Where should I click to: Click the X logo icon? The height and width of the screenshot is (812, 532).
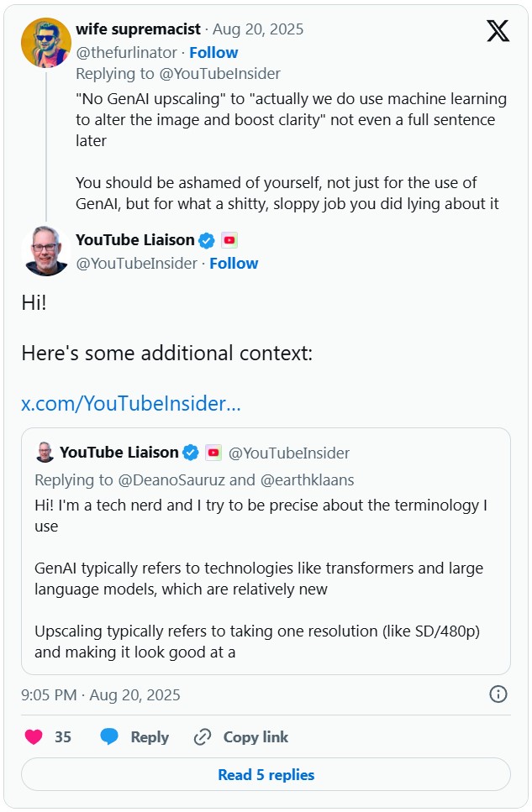[x=498, y=31]
